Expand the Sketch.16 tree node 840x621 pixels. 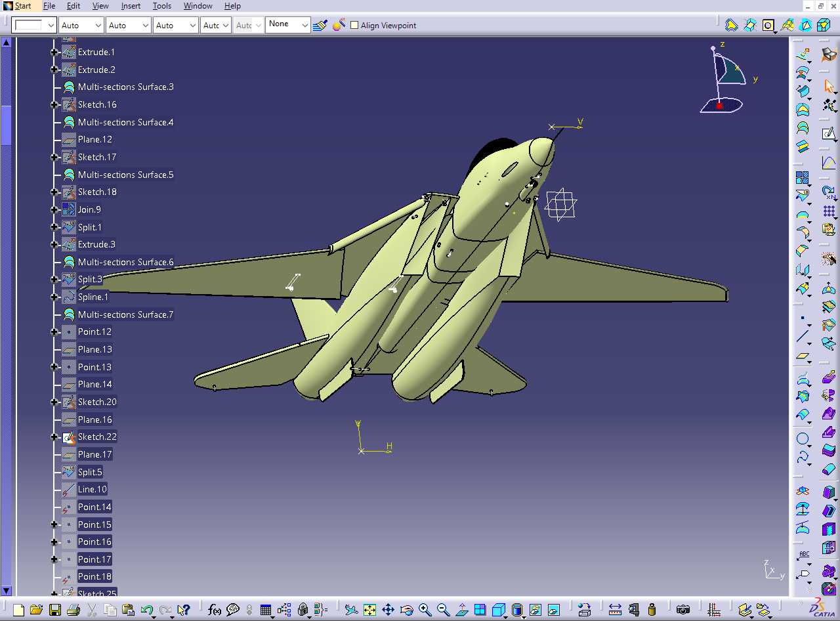[54, 104]
